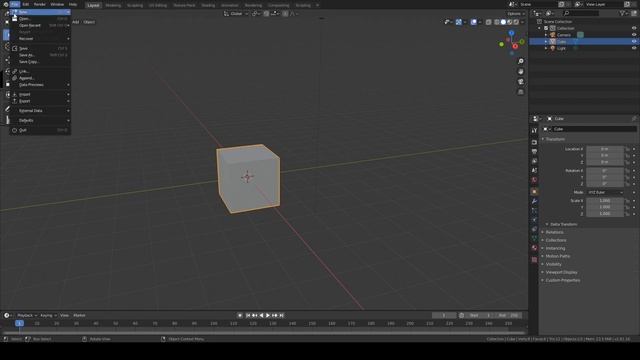
Task: Choose Open... in File menu
Action: (x=40, y=19)
